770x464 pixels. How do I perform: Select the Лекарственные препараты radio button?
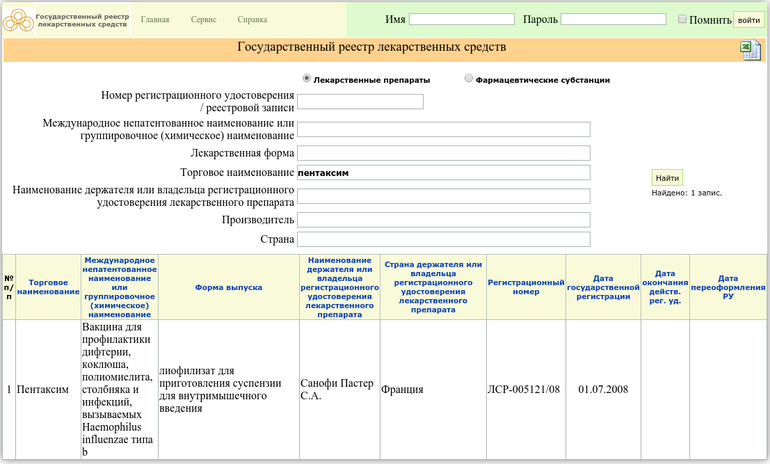[x=306, y=78]
